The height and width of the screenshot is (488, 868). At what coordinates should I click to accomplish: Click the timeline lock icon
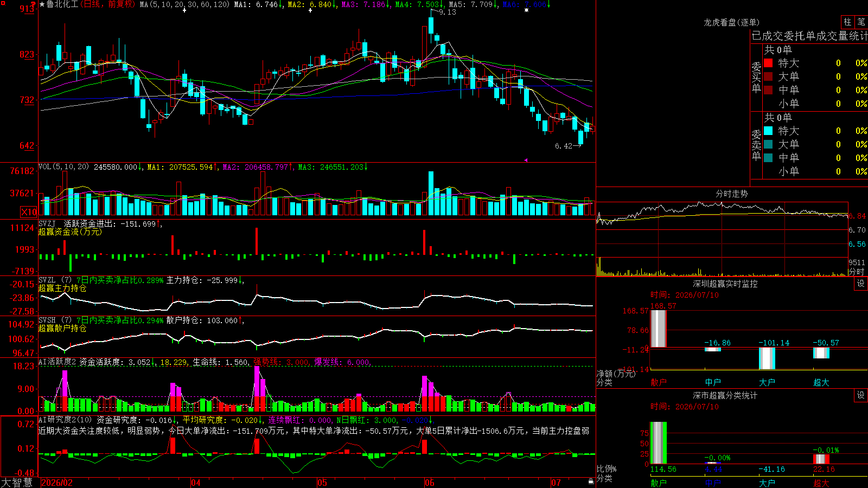(591, 481)
